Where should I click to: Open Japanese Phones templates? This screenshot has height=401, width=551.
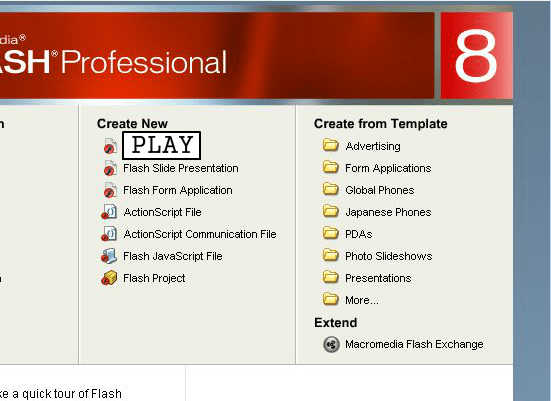[388, 212]
